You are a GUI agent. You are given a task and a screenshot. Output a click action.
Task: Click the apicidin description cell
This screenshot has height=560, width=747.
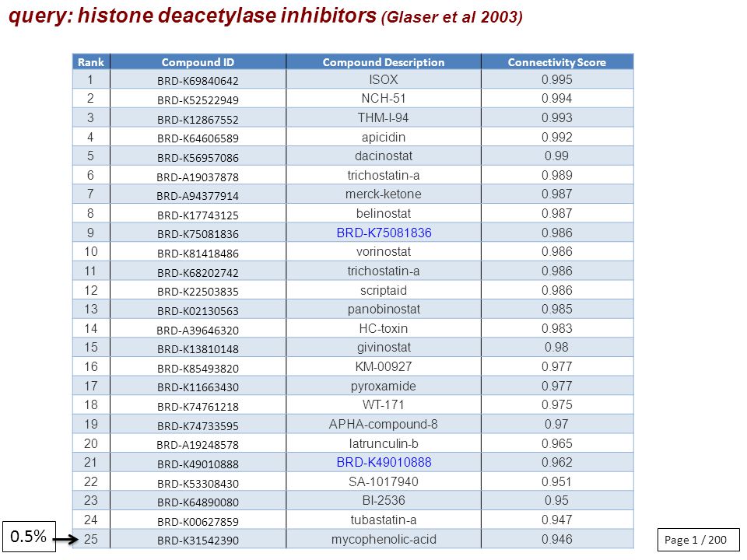(x=384, y=137)
